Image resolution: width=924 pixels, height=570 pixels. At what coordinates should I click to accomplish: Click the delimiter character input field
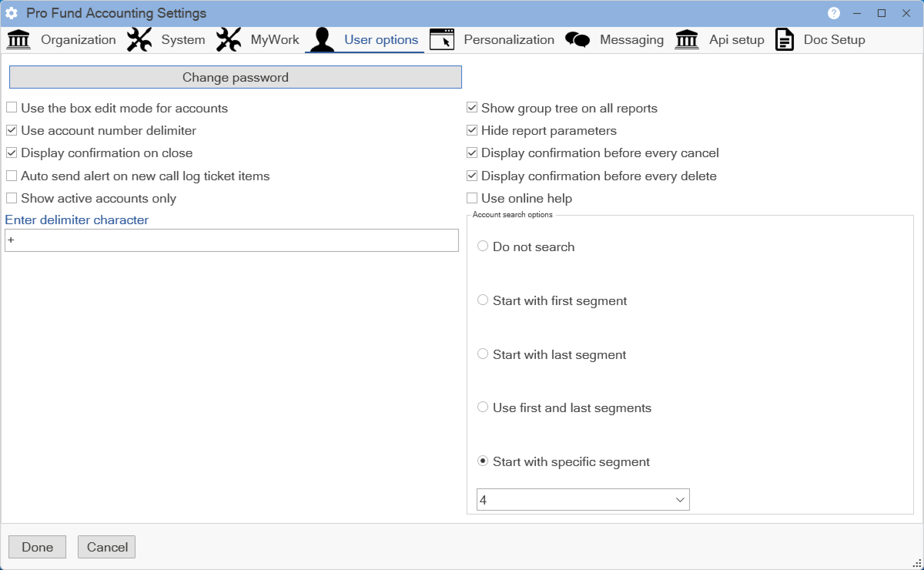coord(232,240)
